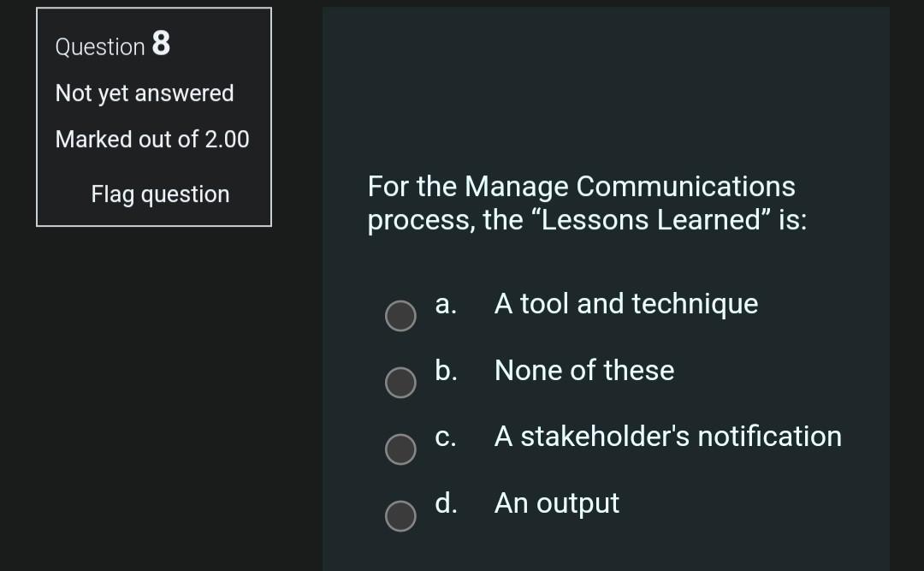The image size is (924, 571).
Task: Click the letter 'c.' option label
Action: pyautogui.click(x=445, y=437)
